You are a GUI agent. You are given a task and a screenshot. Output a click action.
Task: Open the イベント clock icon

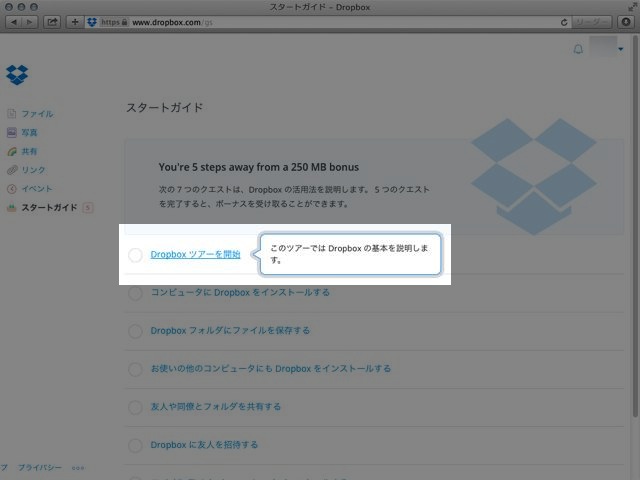tap(11, 189)
